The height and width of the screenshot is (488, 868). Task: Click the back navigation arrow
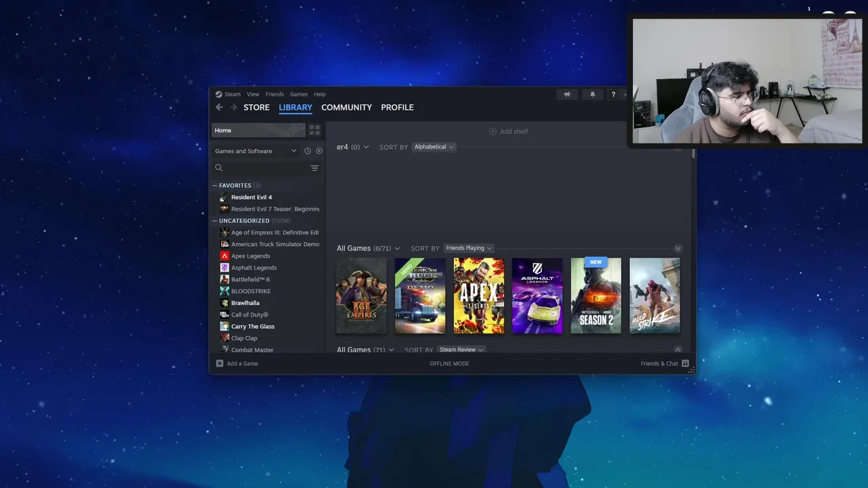(219, 107)
